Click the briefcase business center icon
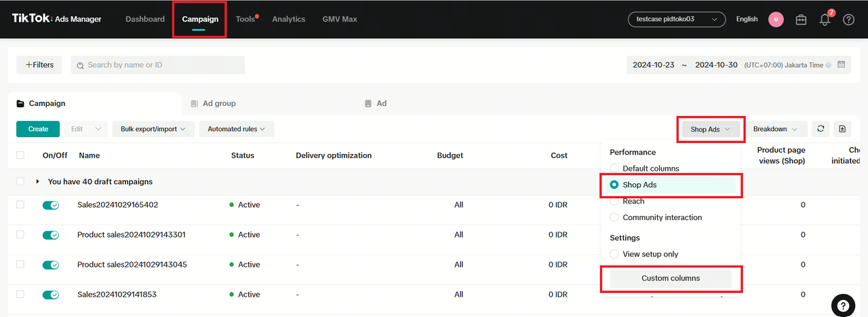868x317 pixels. click(x=801, y=20)
